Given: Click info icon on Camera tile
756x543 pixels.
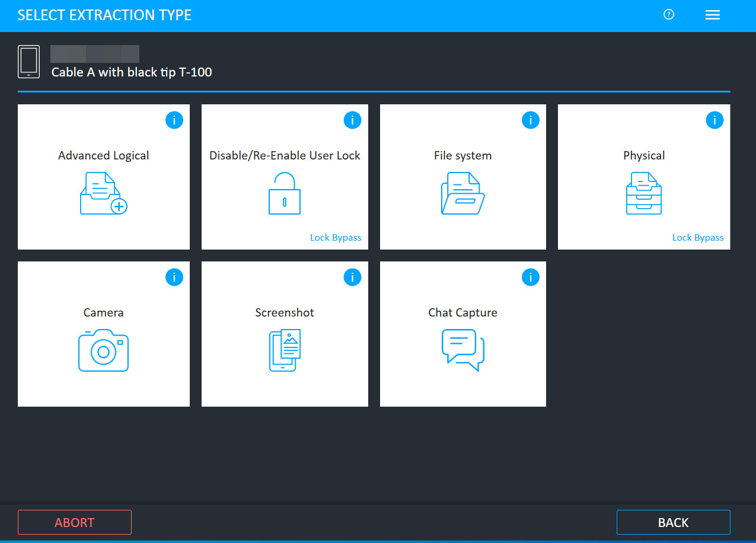Looking at the screenshot, I should pos(174,277).
